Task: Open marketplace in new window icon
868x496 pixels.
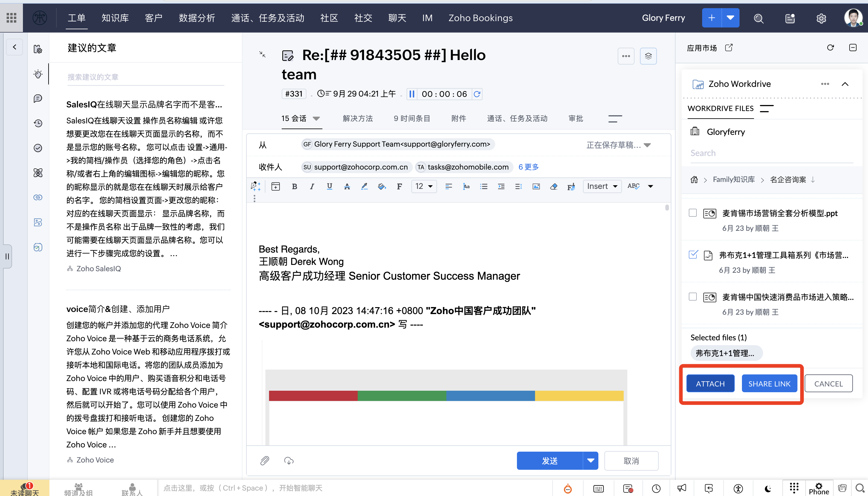Action: tap(729, 47)
